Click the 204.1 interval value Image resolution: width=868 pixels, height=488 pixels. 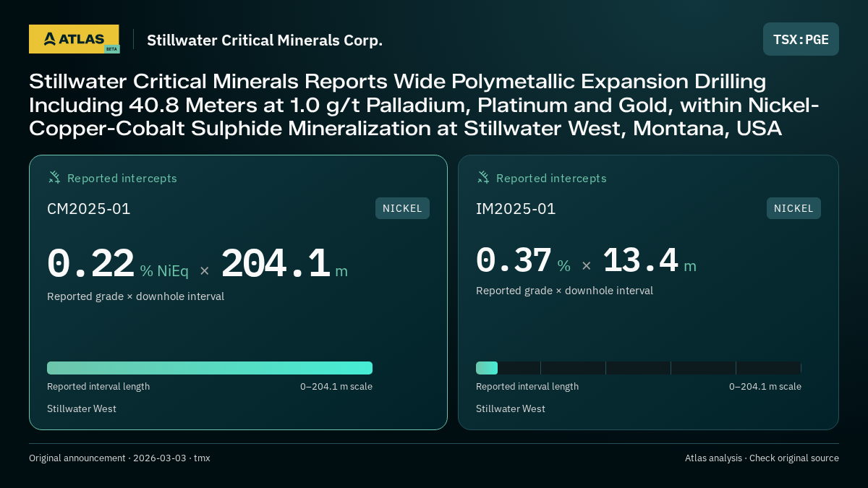[276, 264]
